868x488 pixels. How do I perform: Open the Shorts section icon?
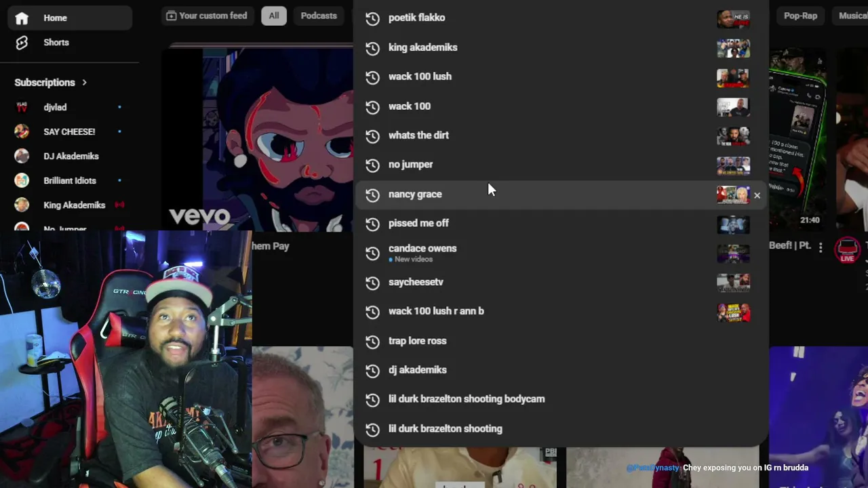point(22,43)
